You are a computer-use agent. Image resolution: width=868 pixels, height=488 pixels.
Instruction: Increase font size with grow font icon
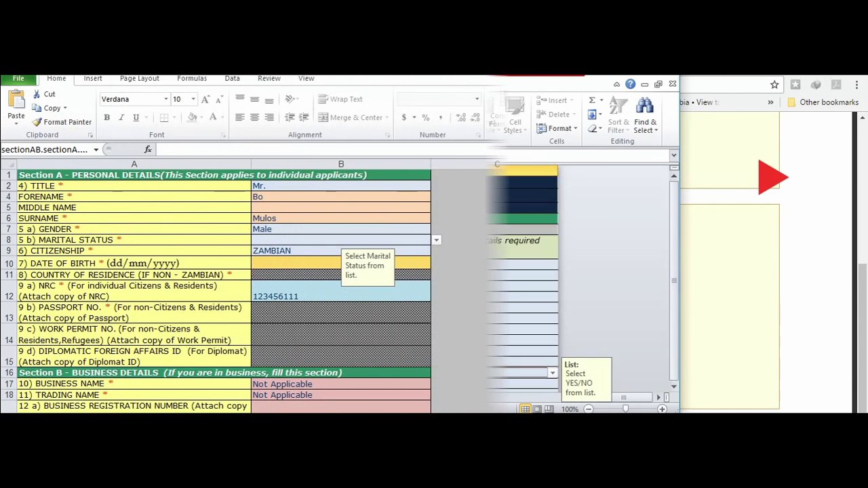pos(205,100)
